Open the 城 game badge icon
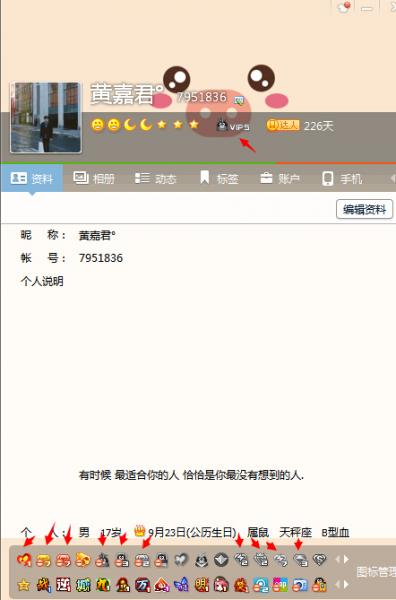The image size is (396, 600). [x=83, y=585]
